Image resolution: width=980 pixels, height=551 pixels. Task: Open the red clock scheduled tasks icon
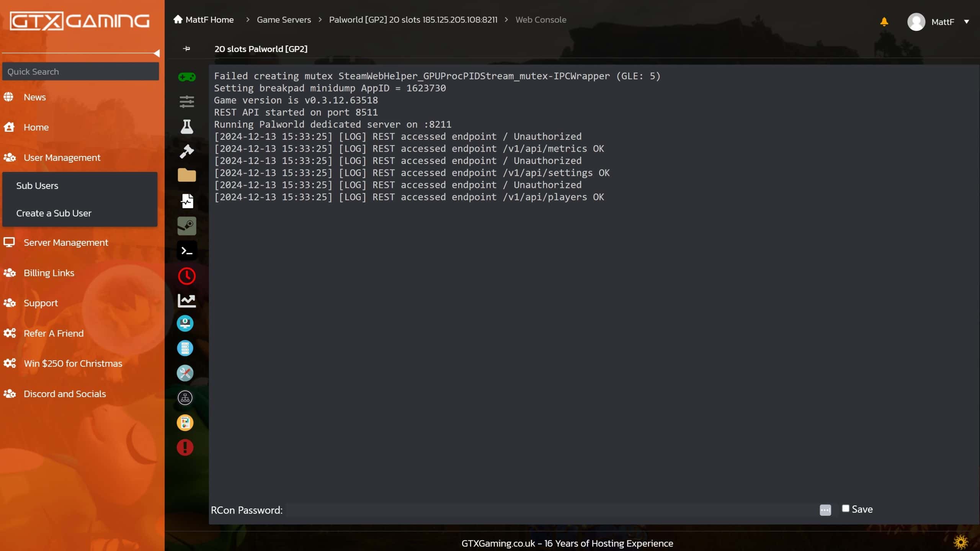pyautogui.click(x=187, y=276)
